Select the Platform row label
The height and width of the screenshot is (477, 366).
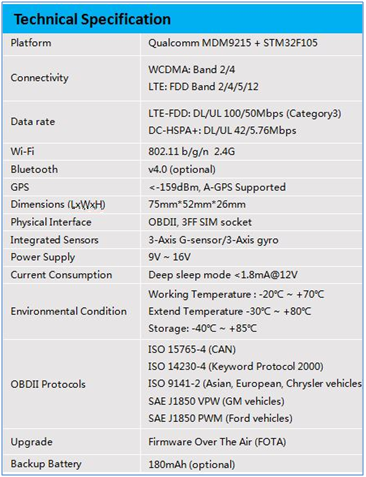(x=31, y=43)
